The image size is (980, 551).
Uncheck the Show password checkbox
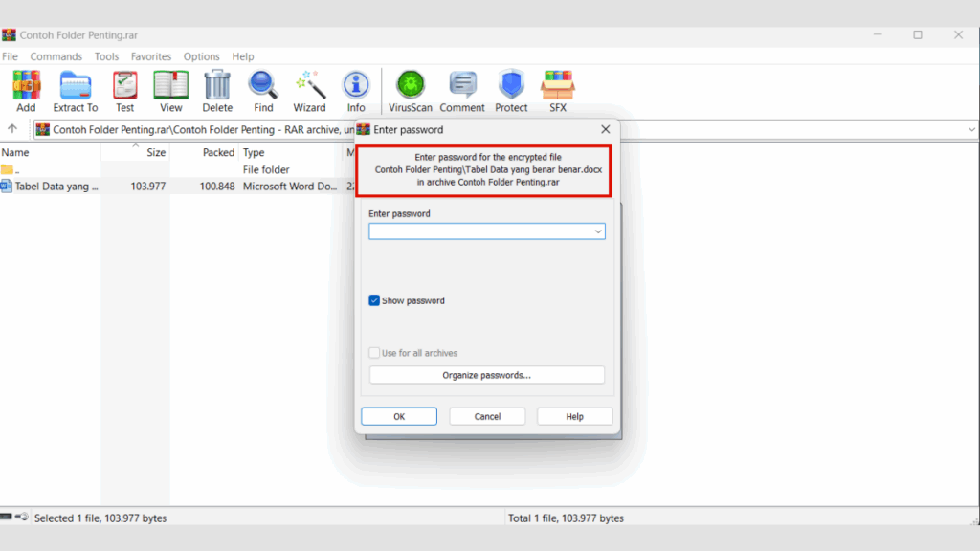coord(374,300)
